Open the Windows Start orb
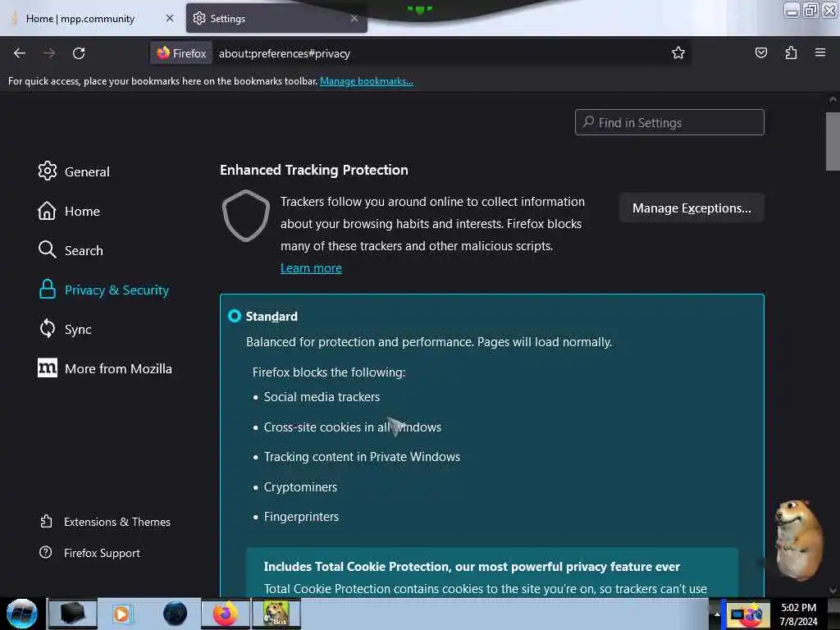The height and width of the screenshot is (630, 840). pos(22,614)
